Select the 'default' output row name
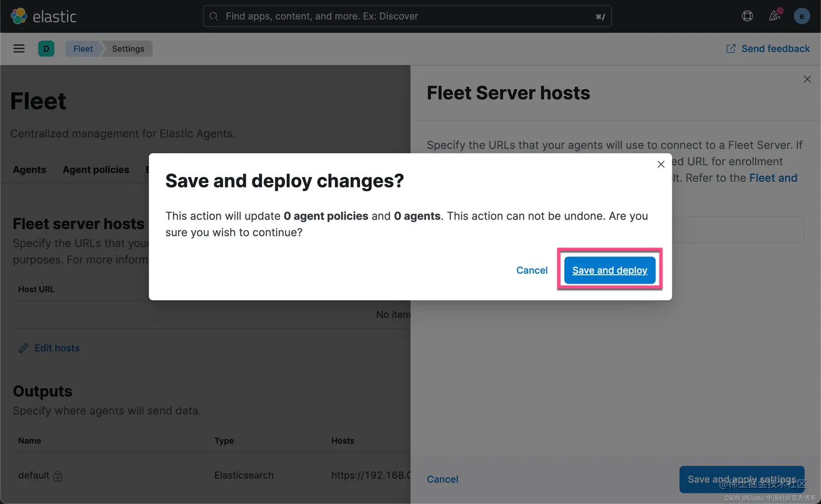This screenshot has width=821, height=504. click(x=34, y=476)
